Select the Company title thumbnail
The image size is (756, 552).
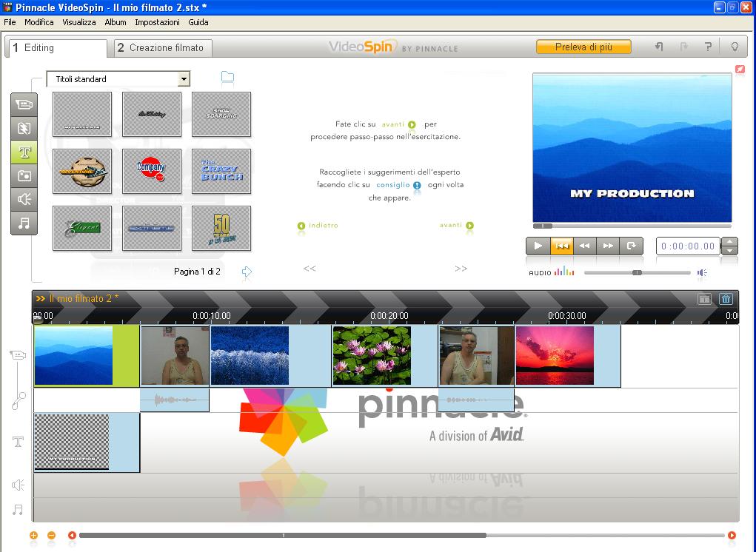click(x=152, y=171)
